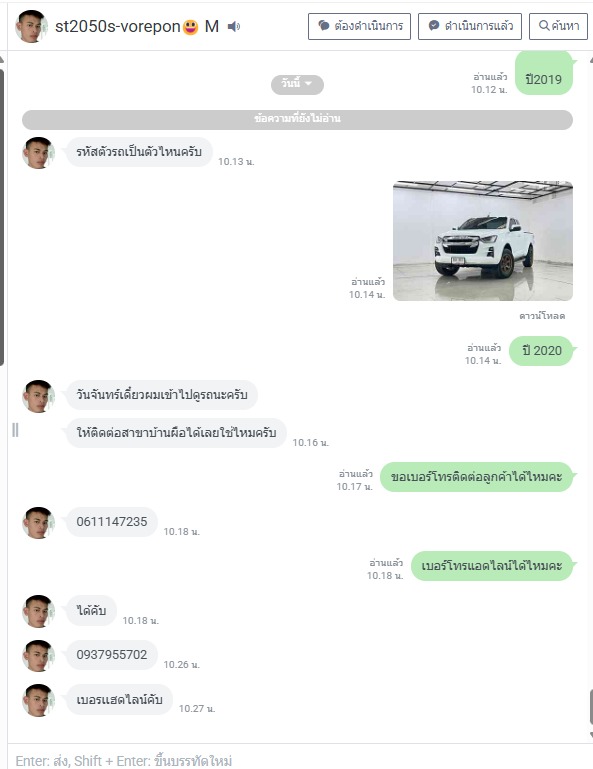Select the phone number 0937955702 message
The image size is (593, 769).
point(112,655)
